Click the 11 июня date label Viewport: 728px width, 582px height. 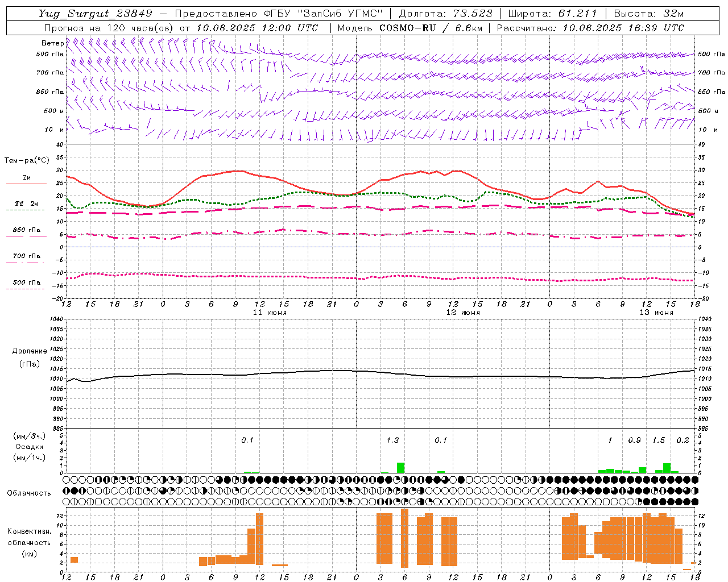pos(270,313)
